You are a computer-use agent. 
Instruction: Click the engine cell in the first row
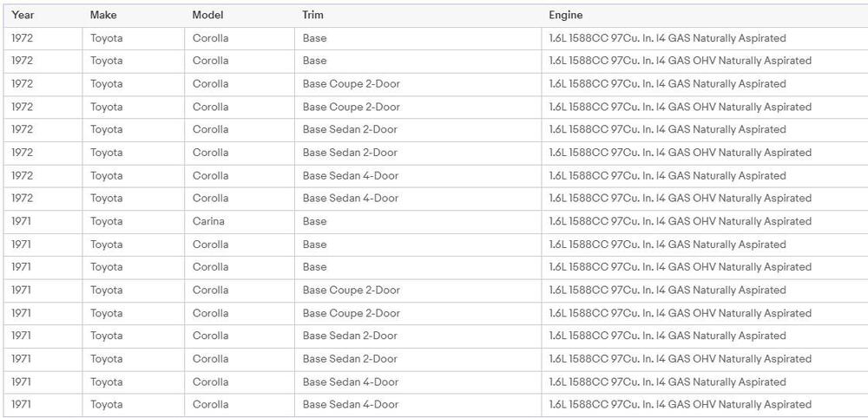(705, 39)
